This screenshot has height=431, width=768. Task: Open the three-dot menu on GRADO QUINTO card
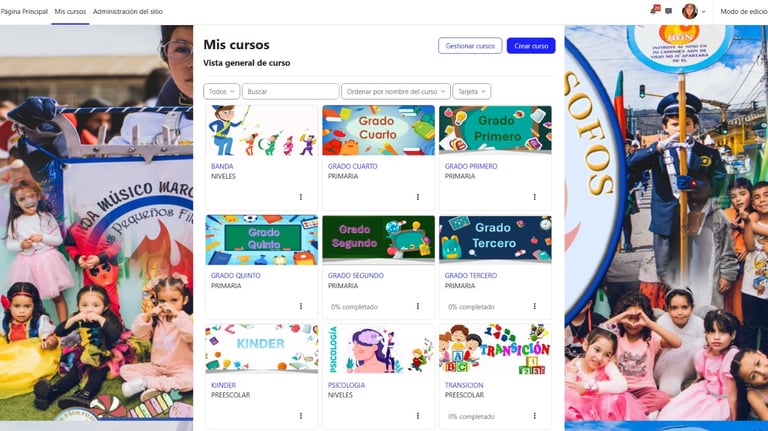point(301,306)
